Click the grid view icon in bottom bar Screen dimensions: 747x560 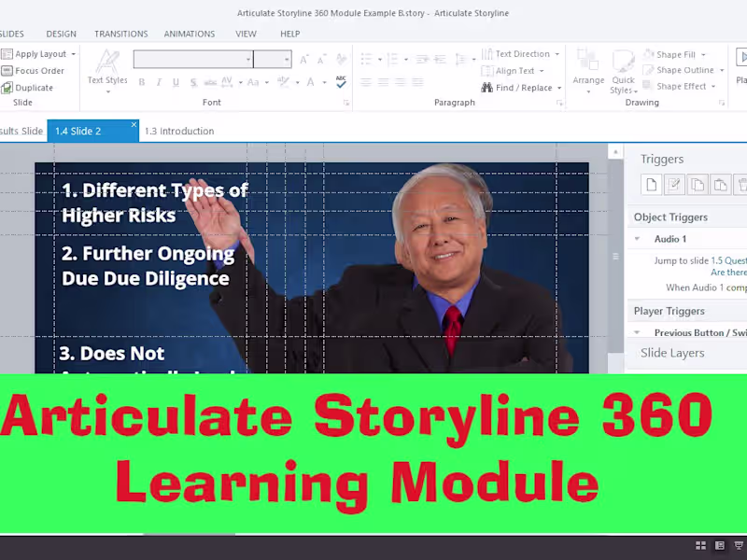tap(700, 546)
